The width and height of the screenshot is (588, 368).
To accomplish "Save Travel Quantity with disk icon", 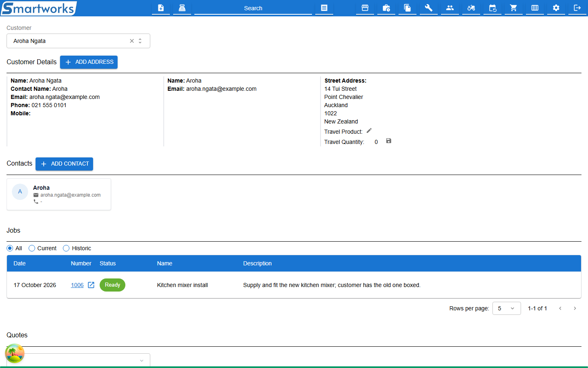I will (389, 141).
